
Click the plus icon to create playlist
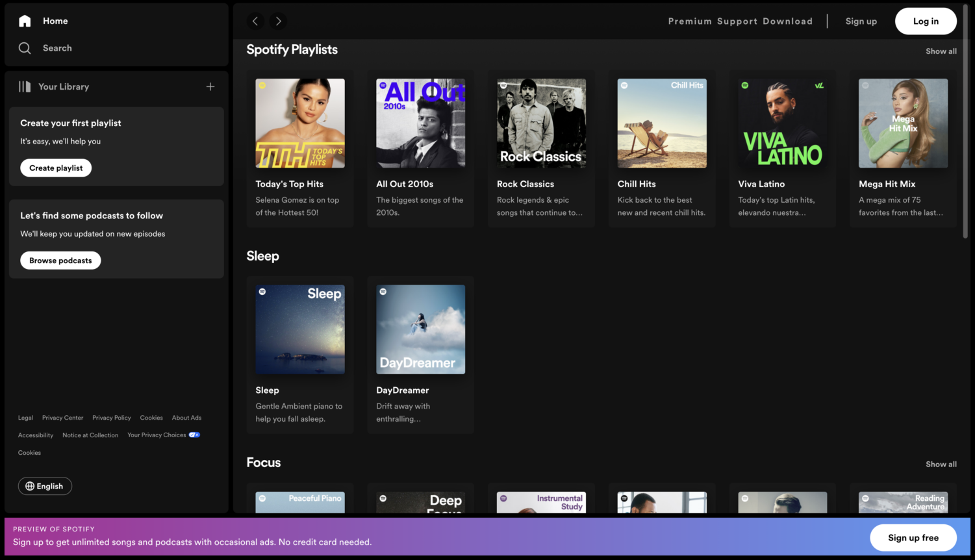pos(210,86)
